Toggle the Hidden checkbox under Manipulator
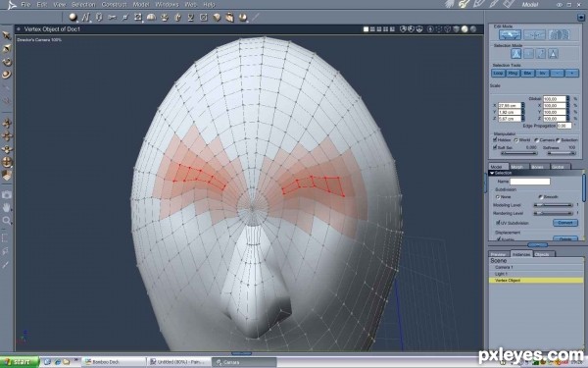The width and height of the screenshot is (588, 368). (495, 139)
